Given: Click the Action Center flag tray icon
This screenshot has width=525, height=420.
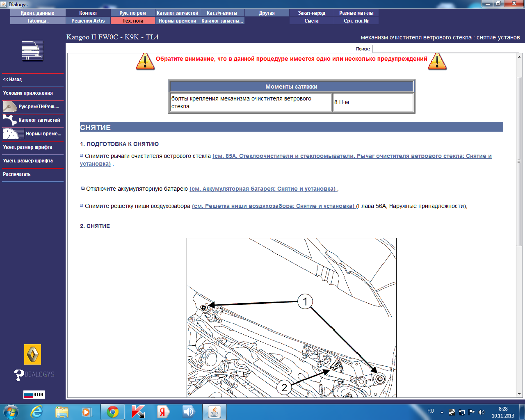Looking at the screenshot, I should point(472,412).
